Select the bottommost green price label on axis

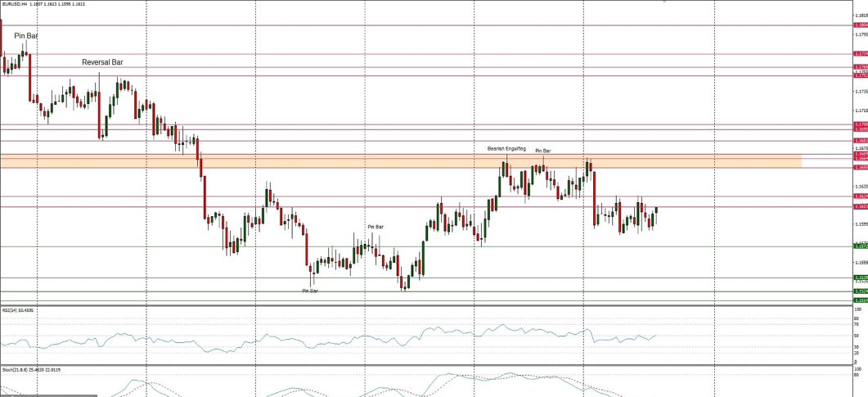tap(860, 300)
